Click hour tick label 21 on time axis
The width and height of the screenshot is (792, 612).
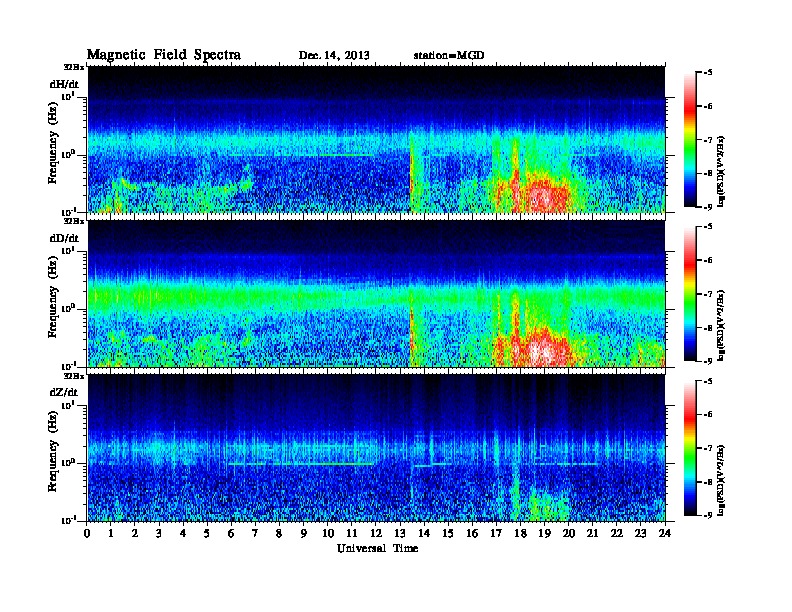592,534
